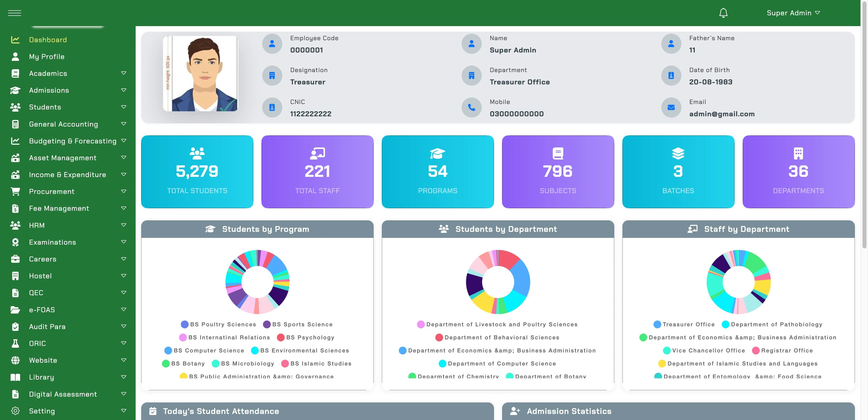
Task: Click the Students group icon in sidebar
Action: coord(15,107)
